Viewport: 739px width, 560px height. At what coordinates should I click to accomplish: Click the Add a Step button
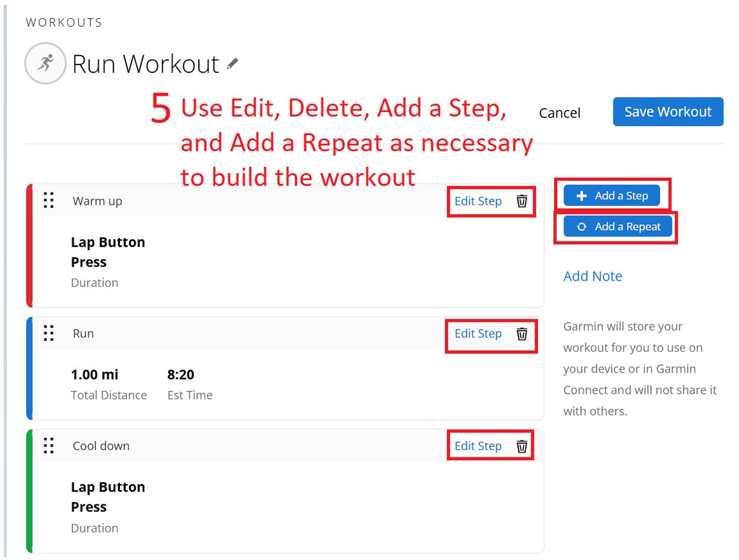coord(611,196)
